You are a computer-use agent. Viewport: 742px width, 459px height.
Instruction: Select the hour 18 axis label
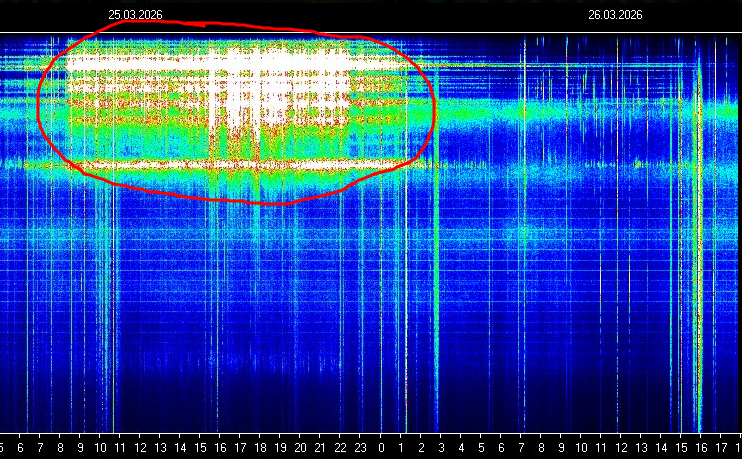click(x=261, y=450)
